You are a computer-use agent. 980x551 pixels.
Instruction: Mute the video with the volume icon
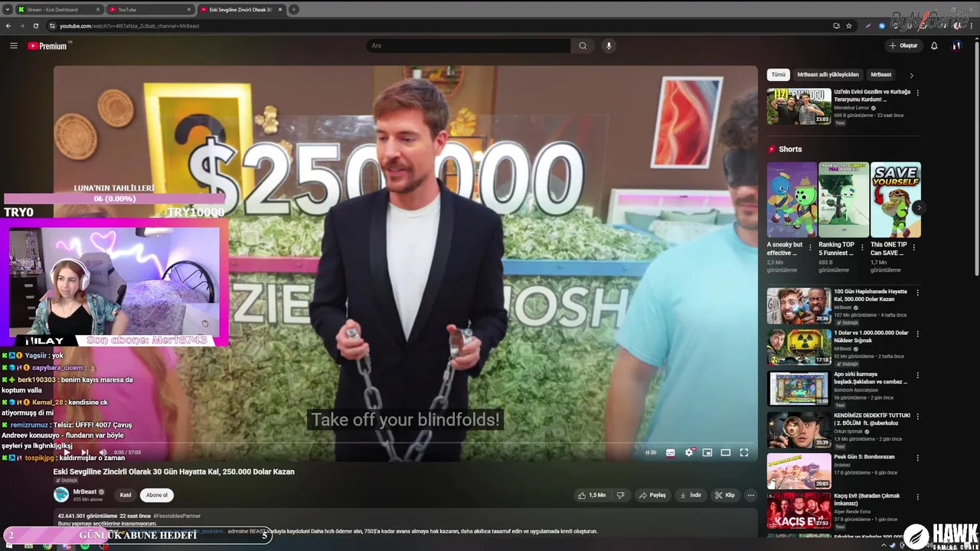pyautogui.click(x=103, y=452)
